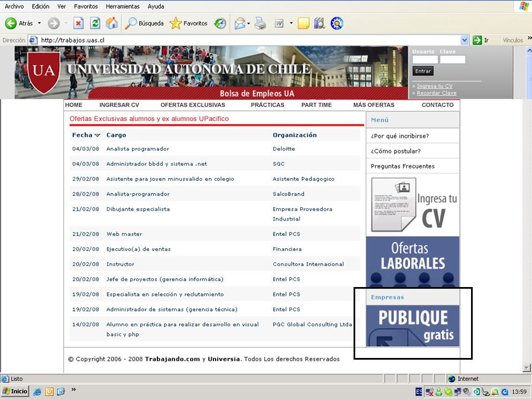The image size is (532, 399).
Task: Launch Outlook icon in quick launch
Action: (x=49, y=392)
